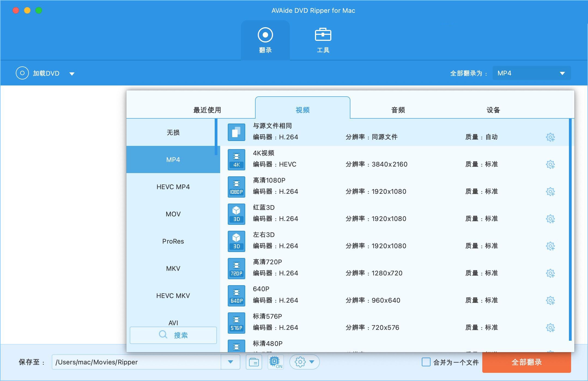Expand the 加载DVD dropdown arrow
588x381 pixels.
[72, 73]
